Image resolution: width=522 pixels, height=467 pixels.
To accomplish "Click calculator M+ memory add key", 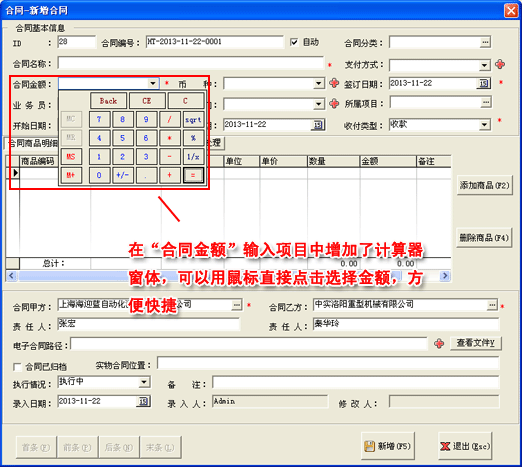I will tap(71, 175).
